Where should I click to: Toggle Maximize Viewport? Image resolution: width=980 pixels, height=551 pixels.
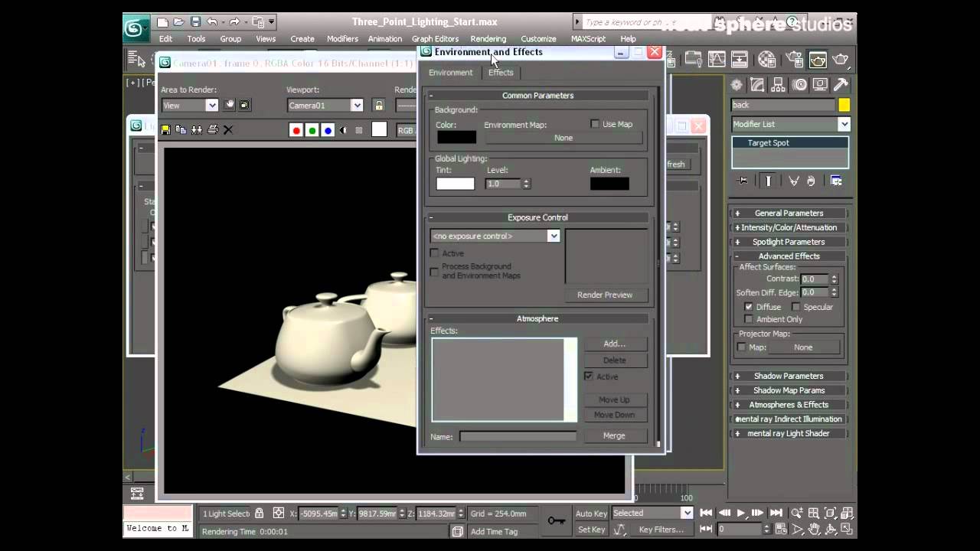point(846,529)
